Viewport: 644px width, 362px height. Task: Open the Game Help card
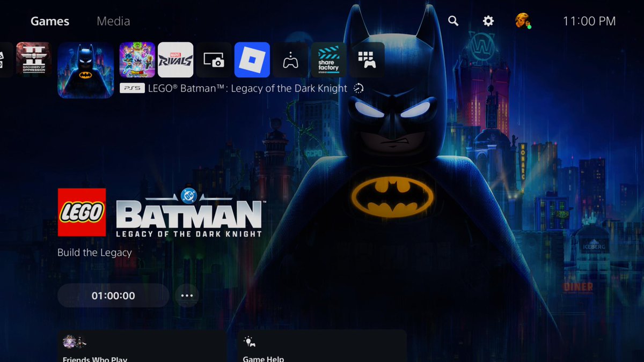pos(322,346)
